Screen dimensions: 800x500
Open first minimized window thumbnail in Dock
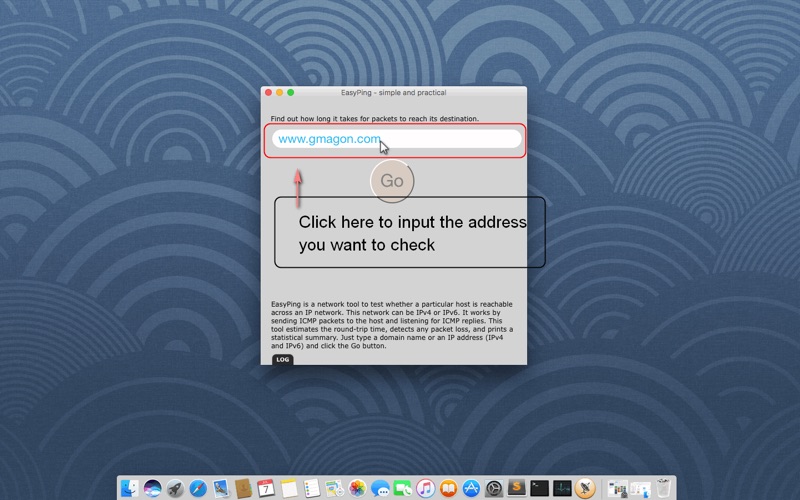[618, 488]
